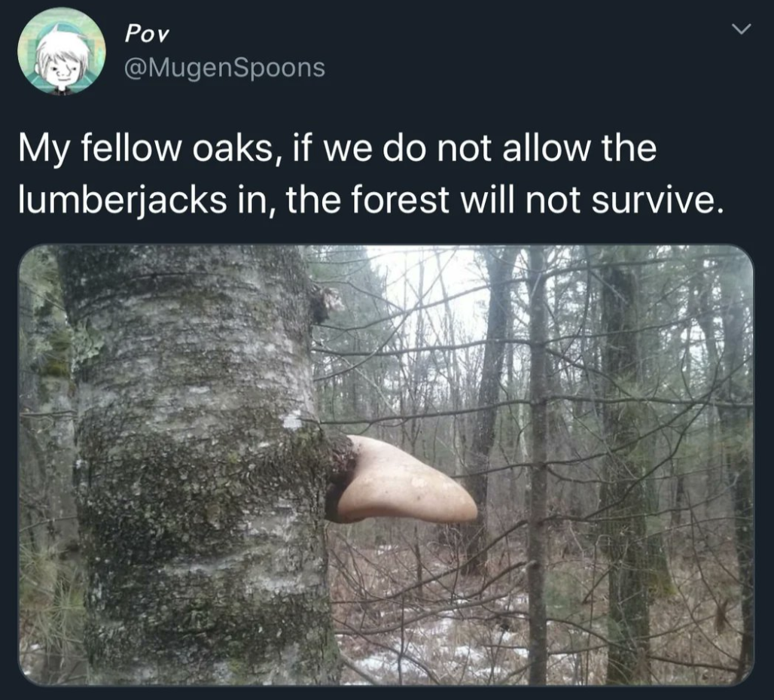Click the word "survive" ending the tweet
The image size is (774, 700).
click(x=653, y=200)
